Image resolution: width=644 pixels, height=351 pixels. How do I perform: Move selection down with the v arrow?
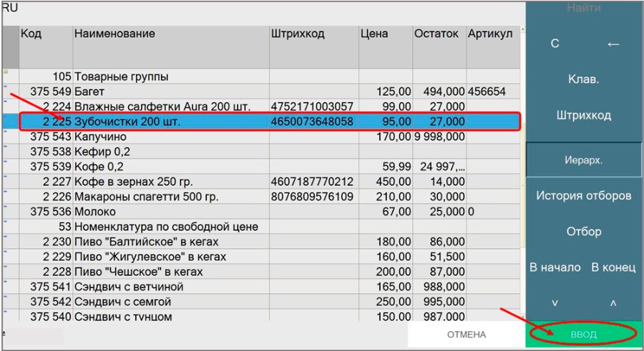point(555,303)
